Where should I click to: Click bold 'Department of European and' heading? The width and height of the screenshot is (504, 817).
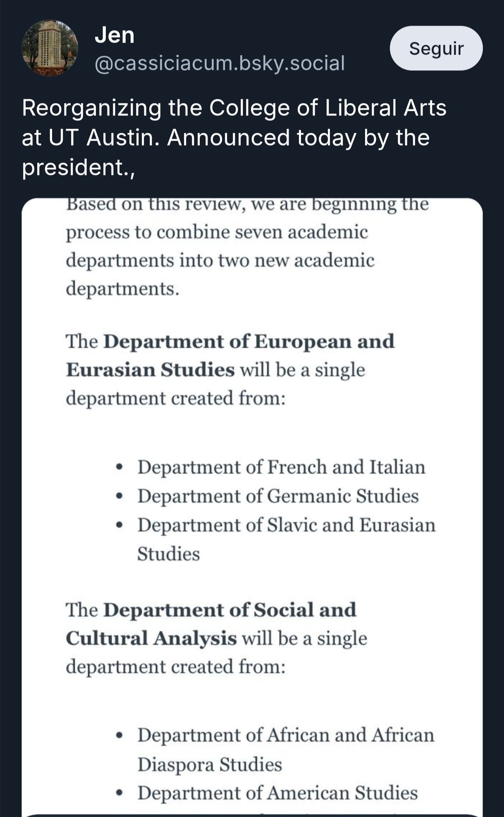pyautogui.click(x=248, y=342)
